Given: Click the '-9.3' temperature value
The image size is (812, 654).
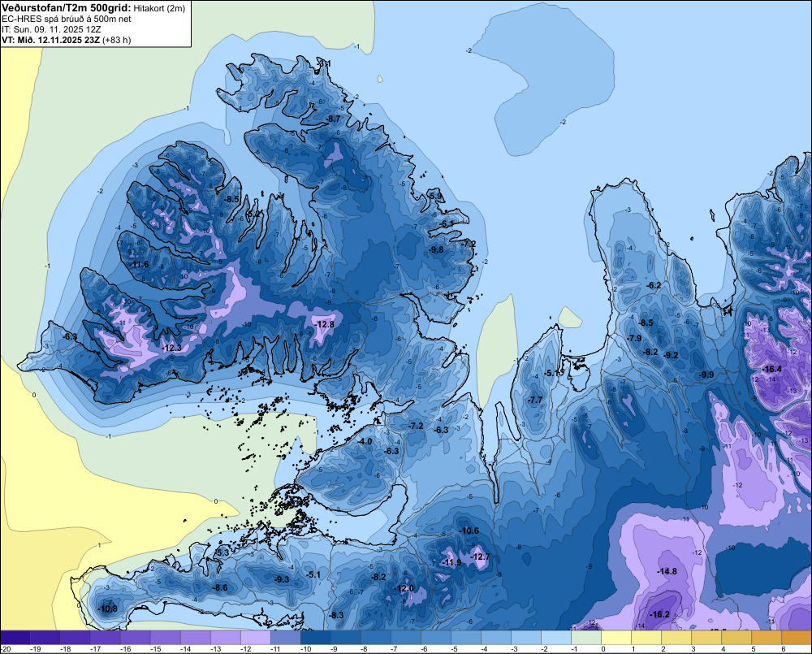Looking at the screenshot, I should point(282,579).
